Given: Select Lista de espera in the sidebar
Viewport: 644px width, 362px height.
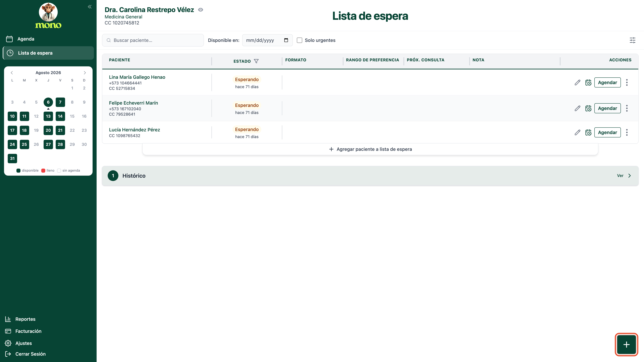Looking at the screenshot, I should coord(48,53).
